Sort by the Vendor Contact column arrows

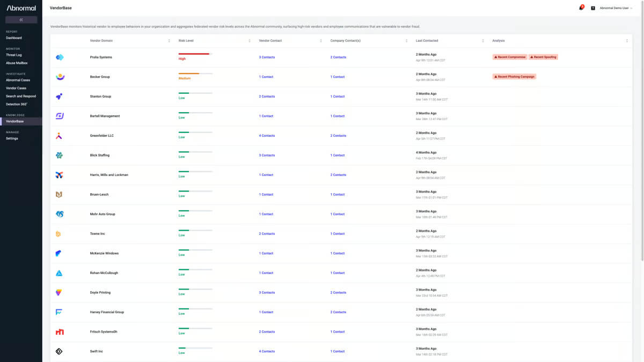point(321,41)
